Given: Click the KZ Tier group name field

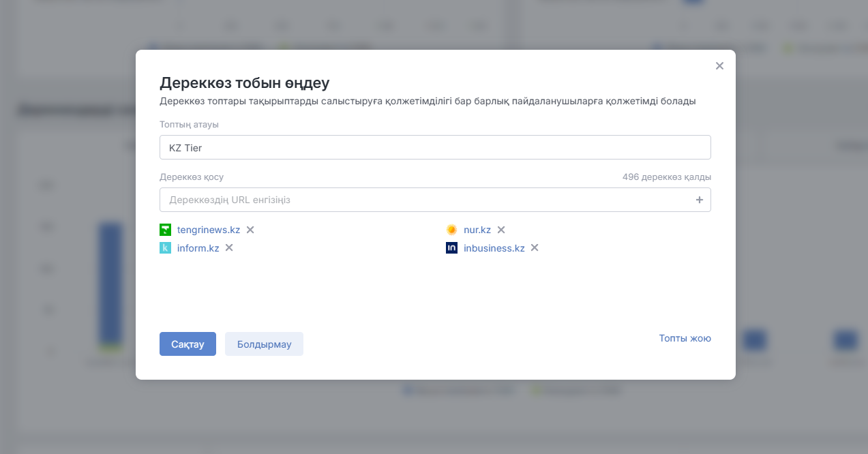Looking at the screenshot, I should [435, 147].
